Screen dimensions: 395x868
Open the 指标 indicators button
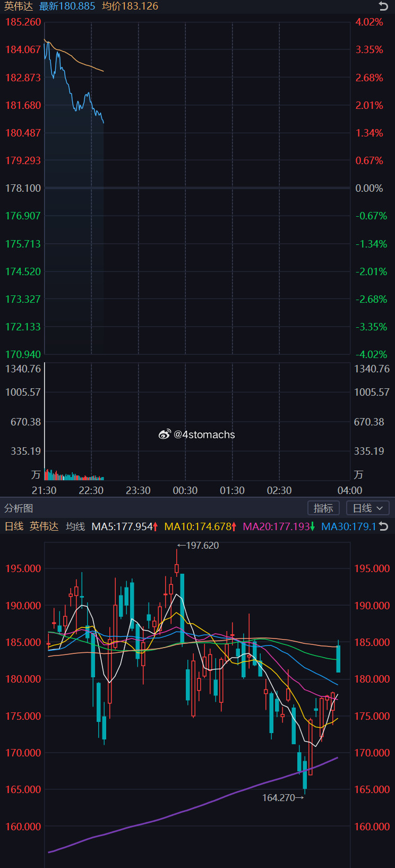(x=323, y=508)
